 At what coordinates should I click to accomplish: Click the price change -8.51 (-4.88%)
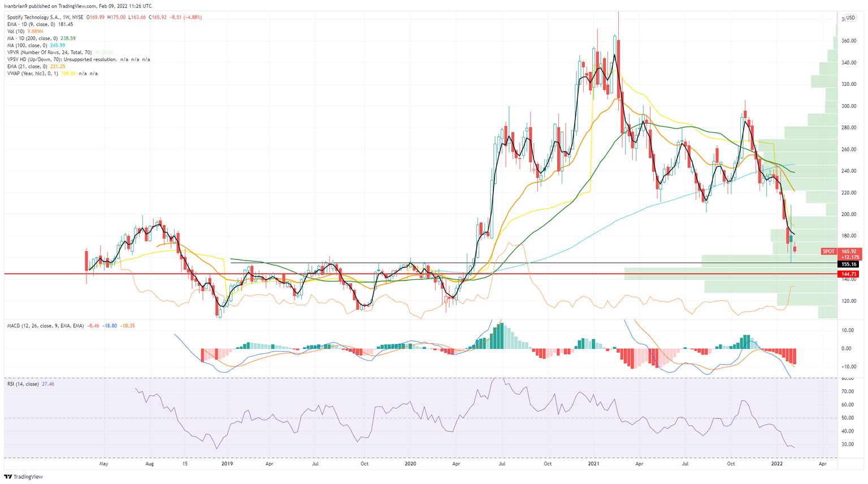click(x=186, y=17)
